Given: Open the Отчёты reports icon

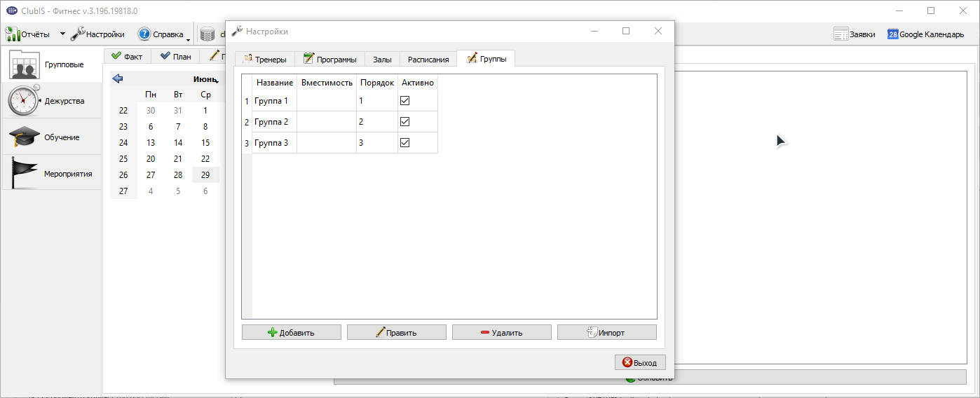Looking at the screenshot, I should (x=13, y=34).
